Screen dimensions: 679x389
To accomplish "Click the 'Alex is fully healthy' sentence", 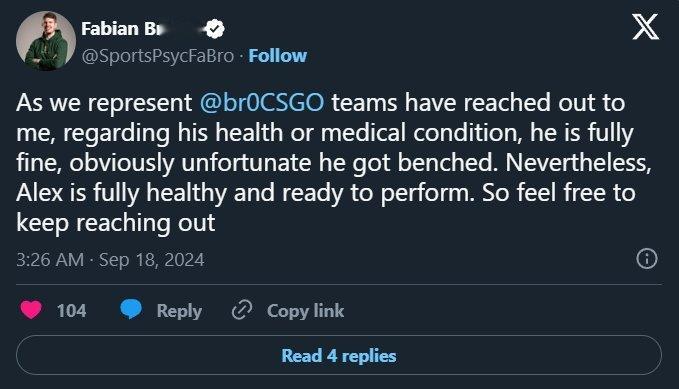I will tap(244, 193).
